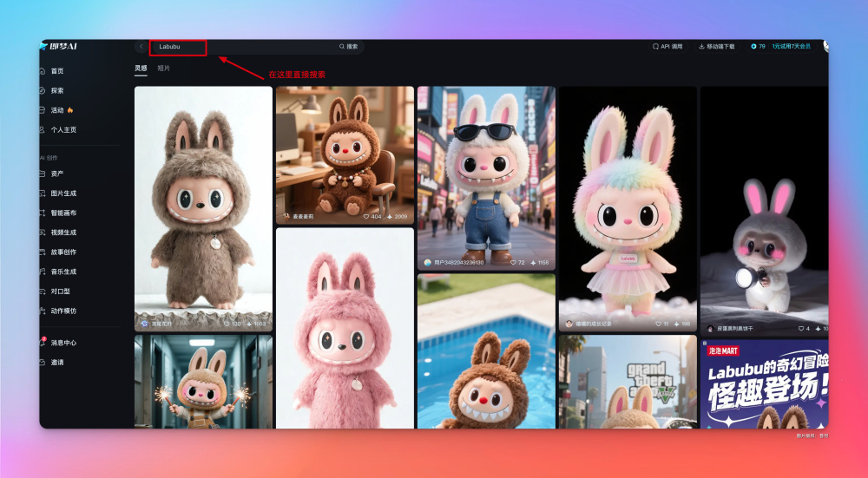
Task: Click the fire icon next to 活动
Action: (x=69, y=110)
